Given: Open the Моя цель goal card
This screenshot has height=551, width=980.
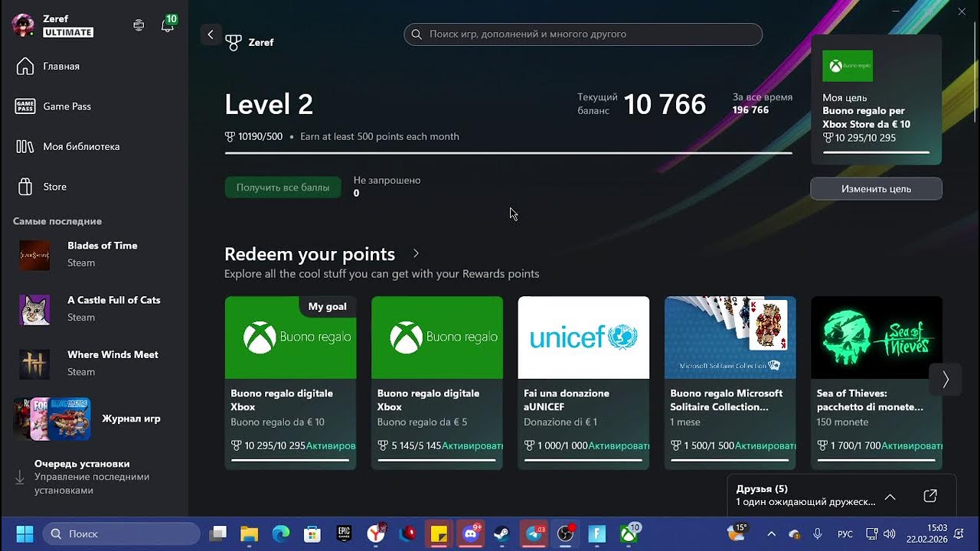Looking at the screenshot, I should coord(876,99).
